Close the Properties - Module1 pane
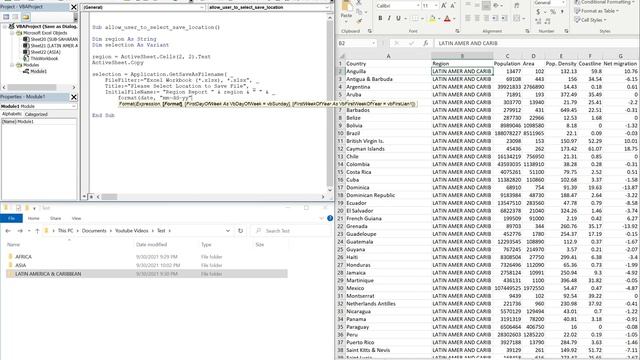Screen dimensions: 640x360 pos(74,97)
